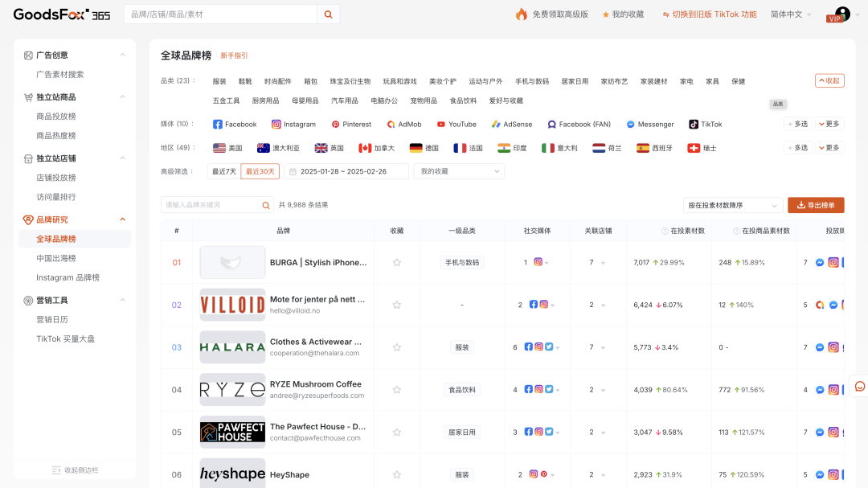Expand 更多 for more media options
Image resolution: width=868 pixels, height=488 pixels.
click(829, 124)
